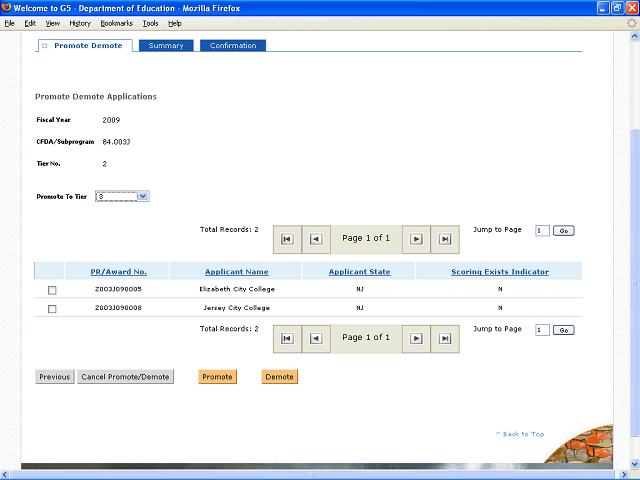640x480 pixels.
Task: Click Jersey City College name cell
Action: pyautogui.click(x=237, y=308)
